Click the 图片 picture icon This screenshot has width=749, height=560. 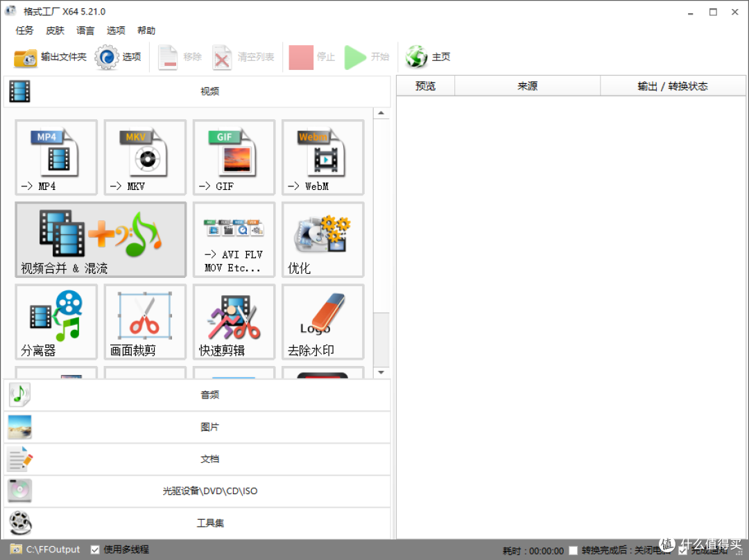tap(19, 427)
